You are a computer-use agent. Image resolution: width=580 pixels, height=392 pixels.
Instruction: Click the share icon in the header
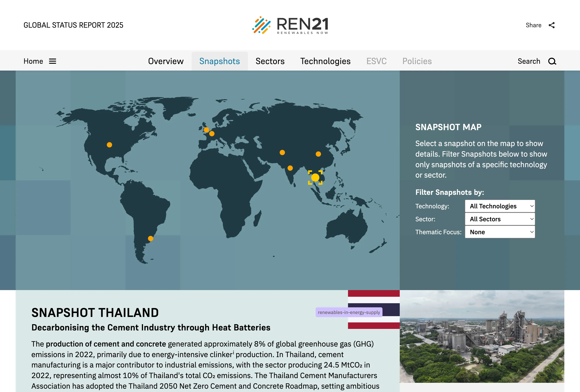click(x=552, y=25)
